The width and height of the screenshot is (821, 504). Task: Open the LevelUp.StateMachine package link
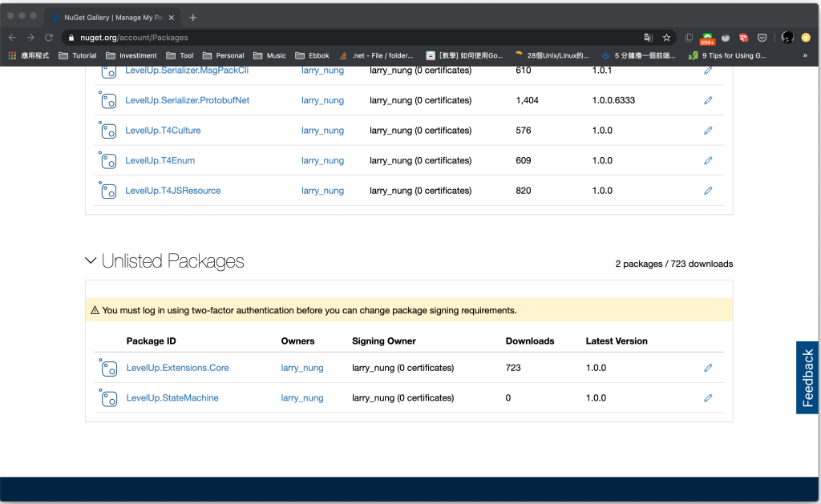172,397
